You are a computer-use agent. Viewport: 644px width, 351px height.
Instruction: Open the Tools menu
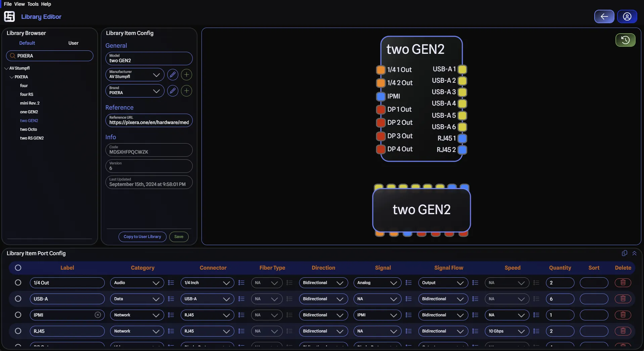pyautogui.click(x=33, y=4)
